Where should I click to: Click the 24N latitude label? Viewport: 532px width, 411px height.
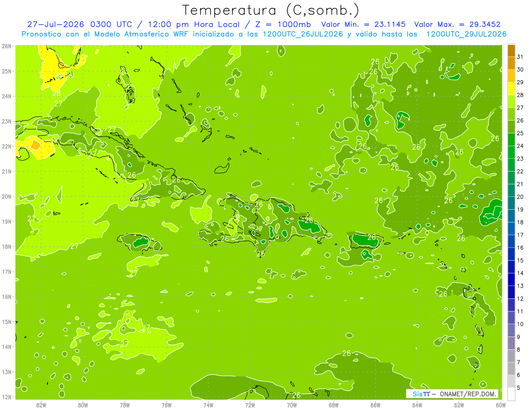[x=6, y=96]
